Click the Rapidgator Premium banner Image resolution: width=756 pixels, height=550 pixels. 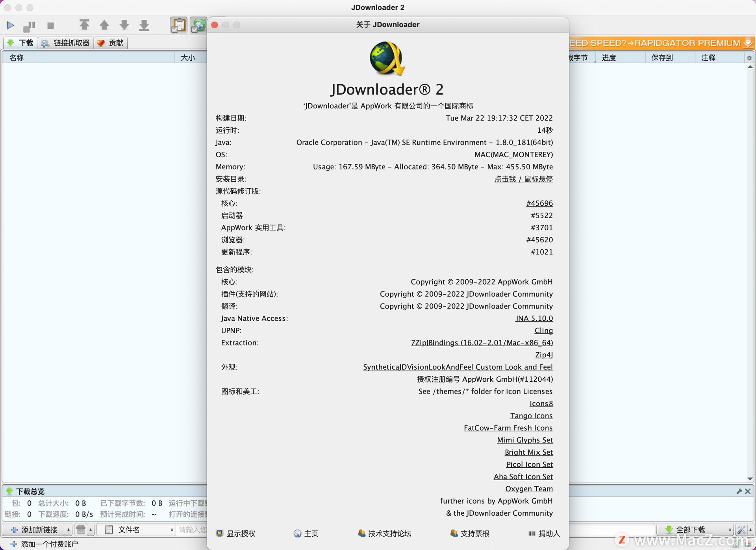tap(661, 43)
